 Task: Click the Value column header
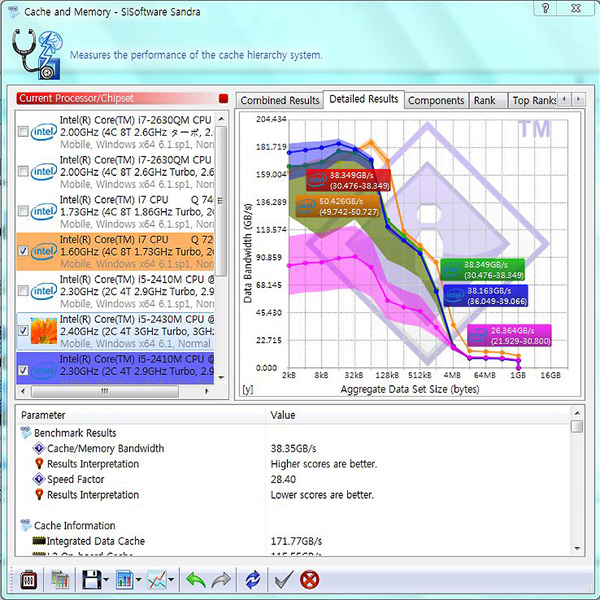(x=417, y=415)
